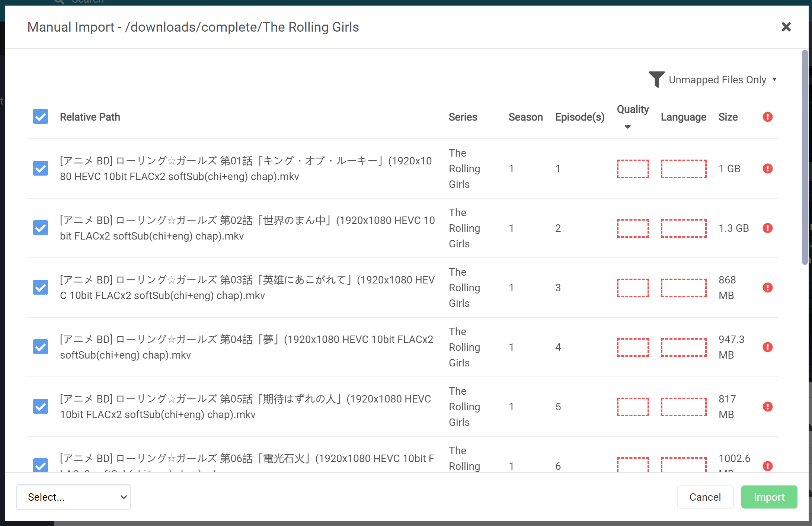This screenshot has height=526, width=812.
Task: Close the Manual Import dialog
Action: pyautogui.click(x=786, y=27)
